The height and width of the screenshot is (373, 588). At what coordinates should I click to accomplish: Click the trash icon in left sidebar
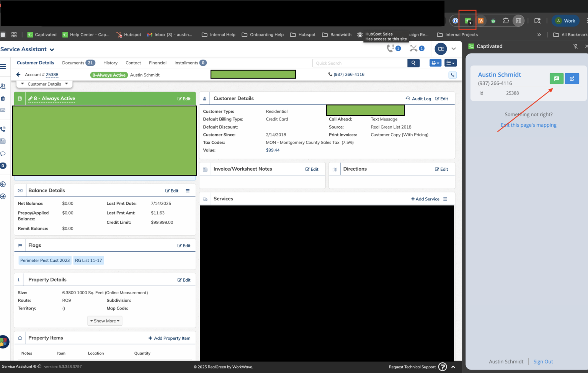3,98
